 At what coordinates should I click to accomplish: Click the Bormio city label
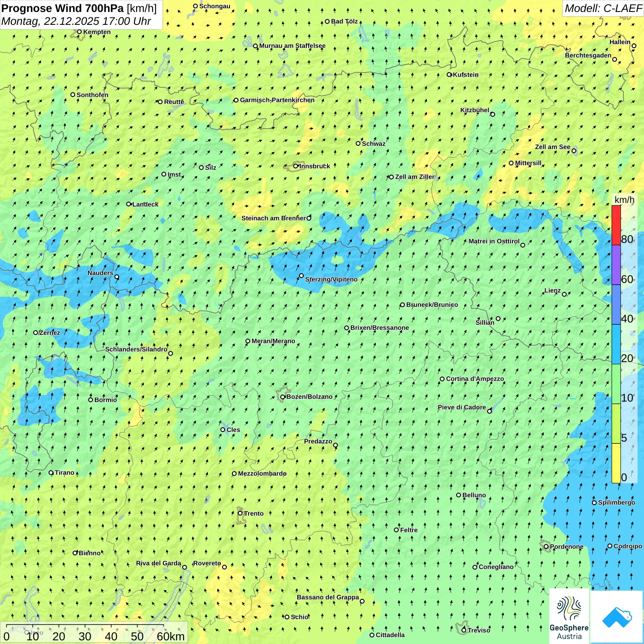pyautogui.click(x=105, y=400)
